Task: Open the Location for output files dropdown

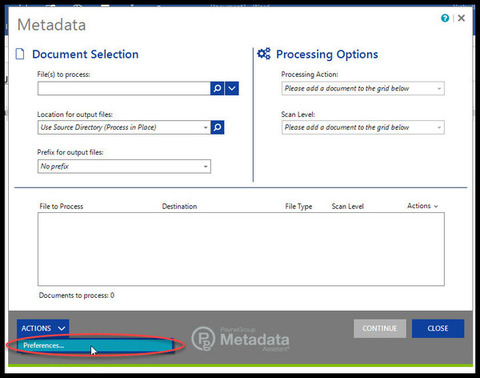Action: pos(124,127)
